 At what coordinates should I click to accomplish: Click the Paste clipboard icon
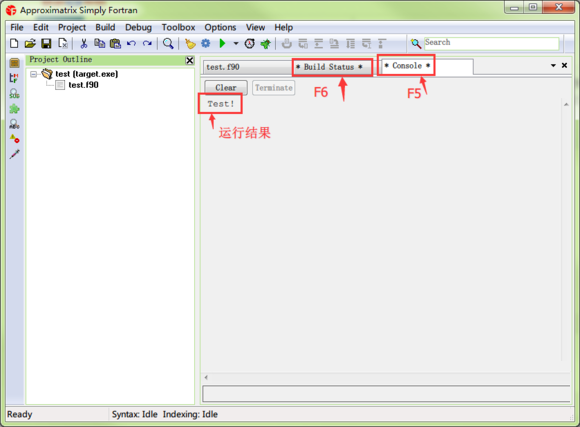115,44
